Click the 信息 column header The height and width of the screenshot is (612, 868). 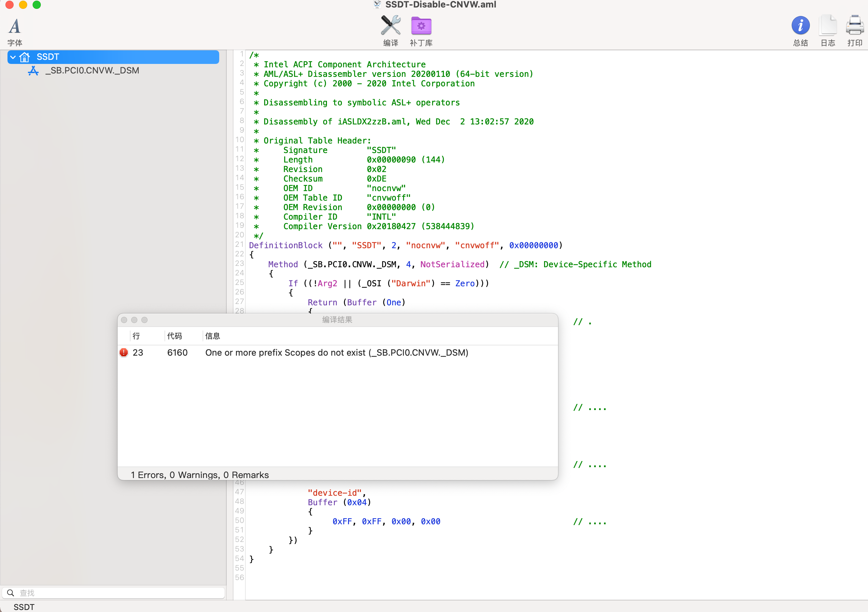(213, 336)
